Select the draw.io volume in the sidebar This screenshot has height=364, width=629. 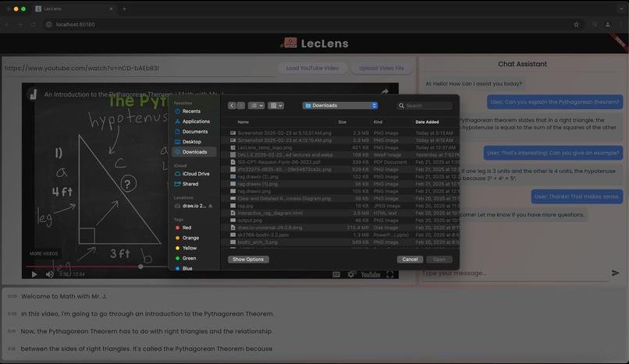point(194,206)
